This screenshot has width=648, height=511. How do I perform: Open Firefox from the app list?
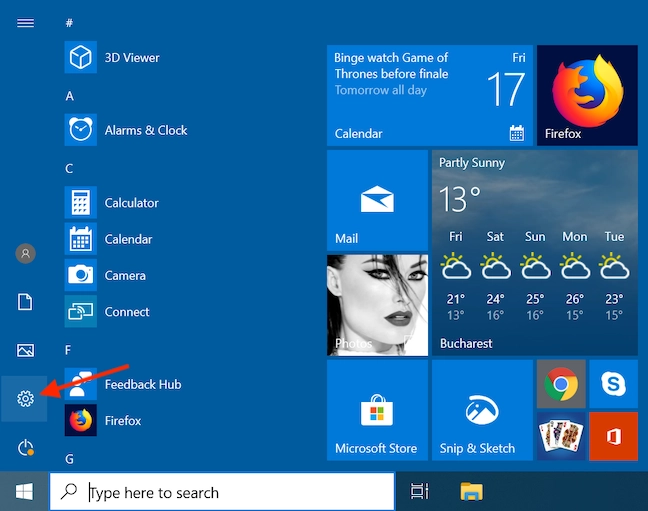click(103, 420)
